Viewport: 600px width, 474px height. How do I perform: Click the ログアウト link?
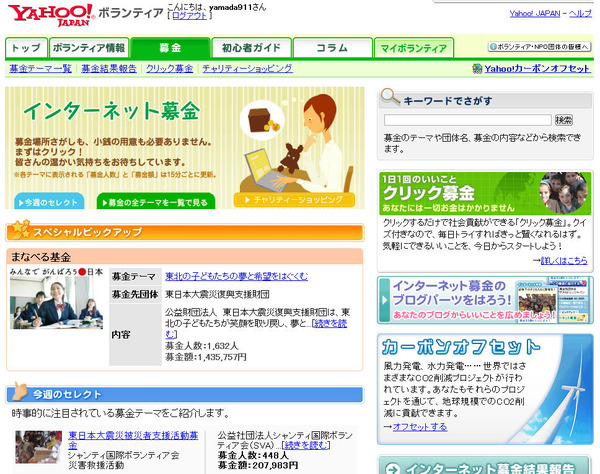(x=189, y=16)
